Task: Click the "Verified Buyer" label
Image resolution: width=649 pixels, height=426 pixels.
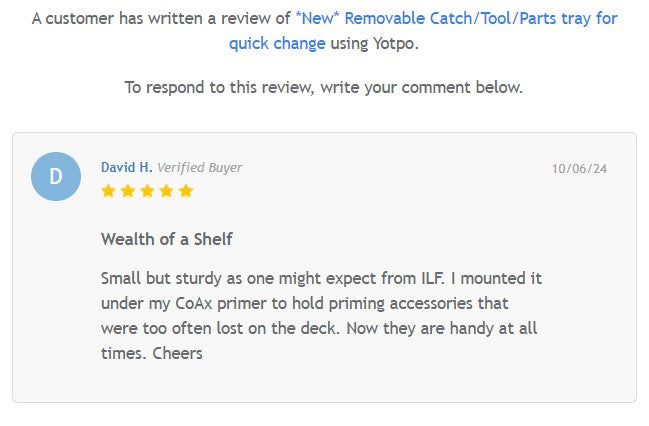Action: tap(199, 168)
